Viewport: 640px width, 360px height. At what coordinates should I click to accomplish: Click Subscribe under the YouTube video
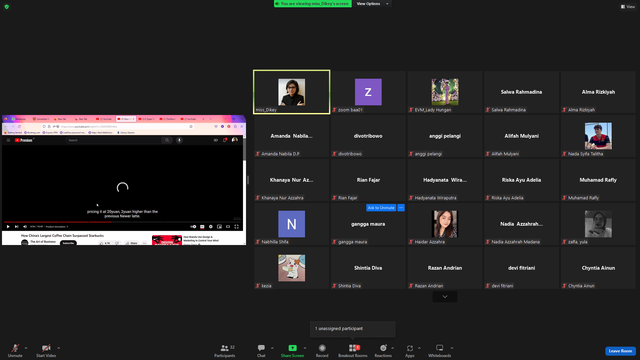point(68,243)
